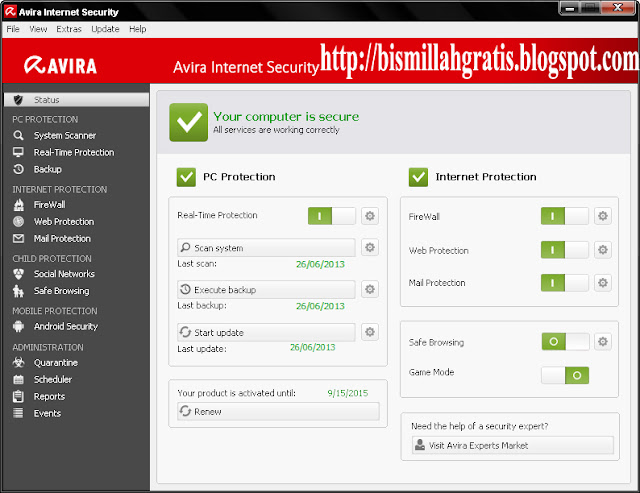Select the Status tab in sidebar
Viewport: 640px width, 493px height.
coord(77,100)
